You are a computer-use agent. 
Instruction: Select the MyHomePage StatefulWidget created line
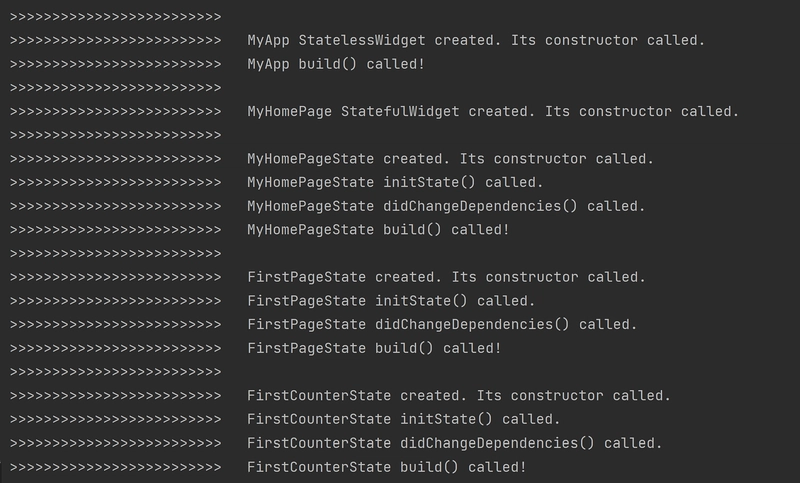pos(374,112)
